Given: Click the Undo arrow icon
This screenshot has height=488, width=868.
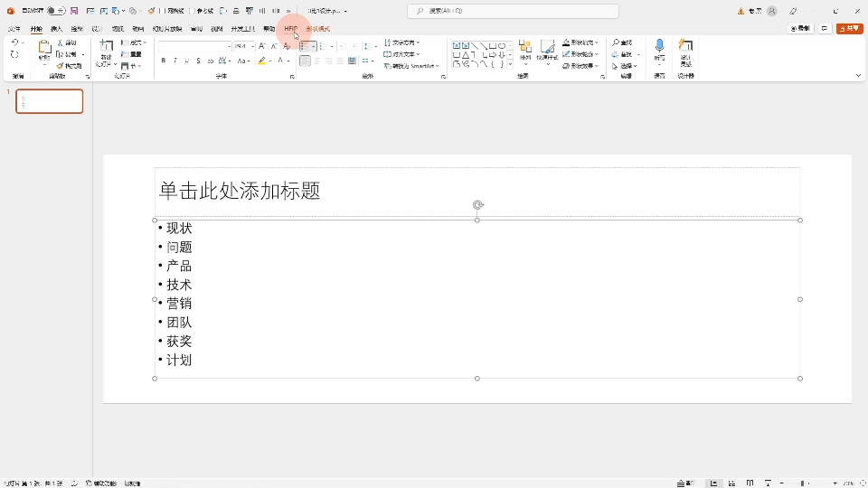Looking at the screenshot, I should [15, 42].
